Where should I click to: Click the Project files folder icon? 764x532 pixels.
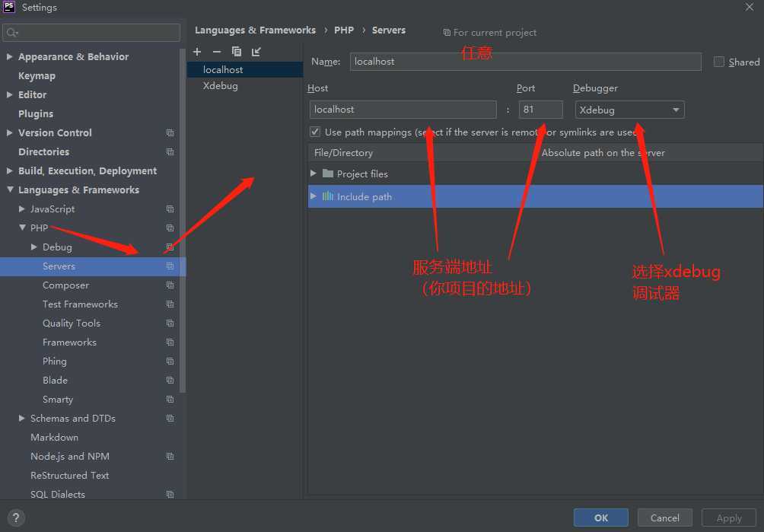coord(328,174)
